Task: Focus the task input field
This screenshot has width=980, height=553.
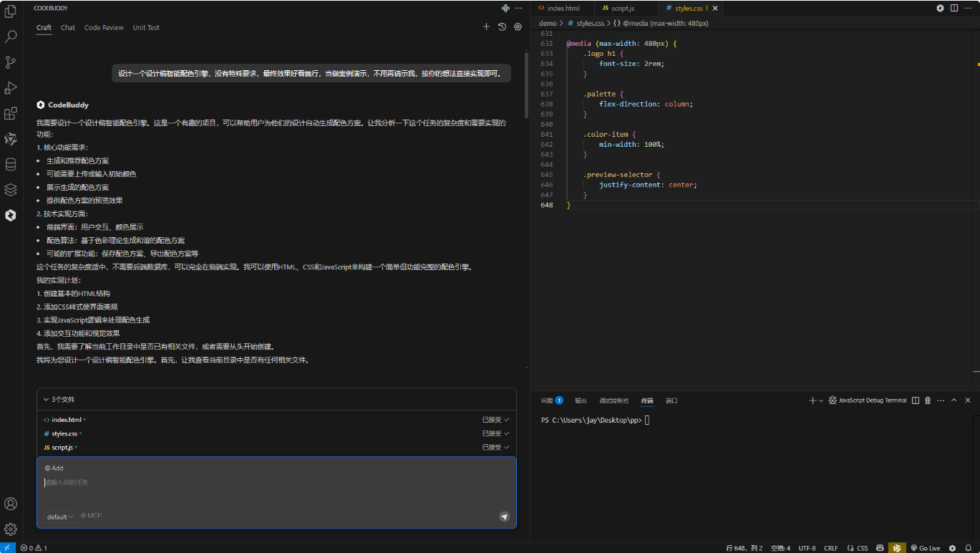Action: 276,482
